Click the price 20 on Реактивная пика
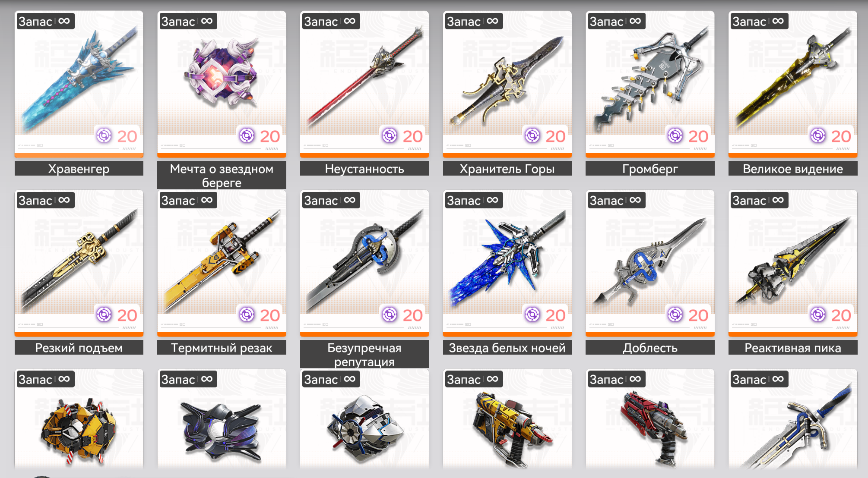This screenshot has height=478, width=868. 841,315
